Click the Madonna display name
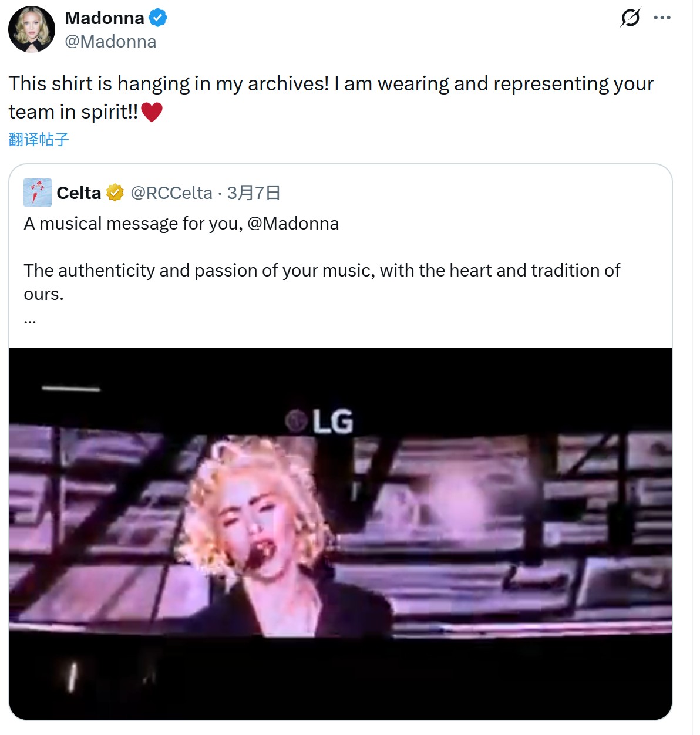This screenshot has height=735, width=700. pyautogui.click(x=105, y=18)
